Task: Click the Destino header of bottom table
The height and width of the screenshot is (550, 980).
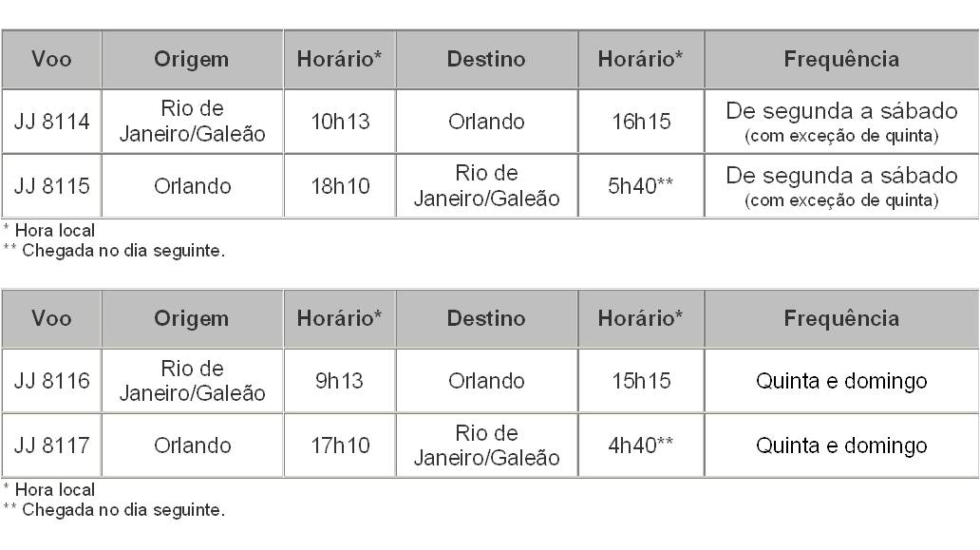Action: (486, 318)
